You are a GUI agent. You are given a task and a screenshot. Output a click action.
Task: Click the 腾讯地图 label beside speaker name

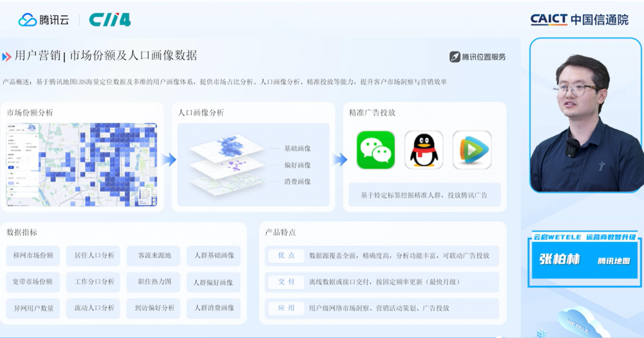pyautogui.click(x=614, y=261)
